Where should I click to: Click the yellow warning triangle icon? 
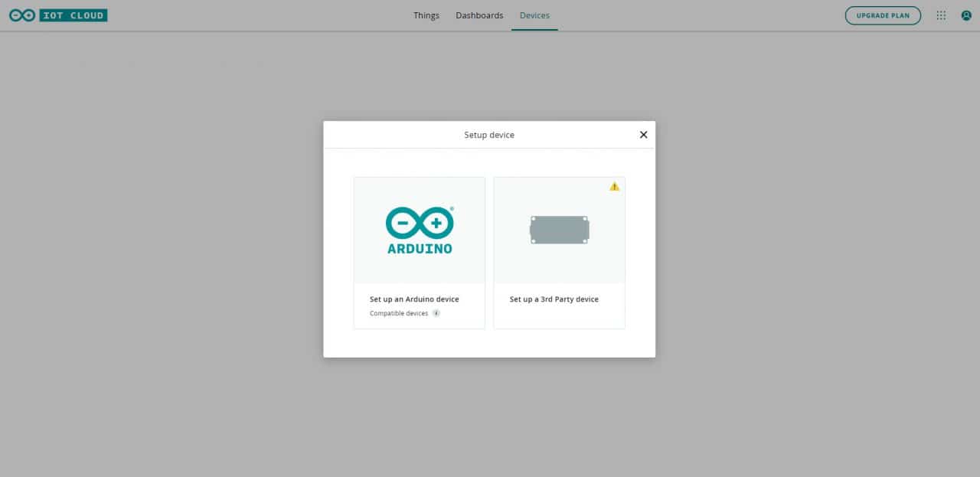614,186
